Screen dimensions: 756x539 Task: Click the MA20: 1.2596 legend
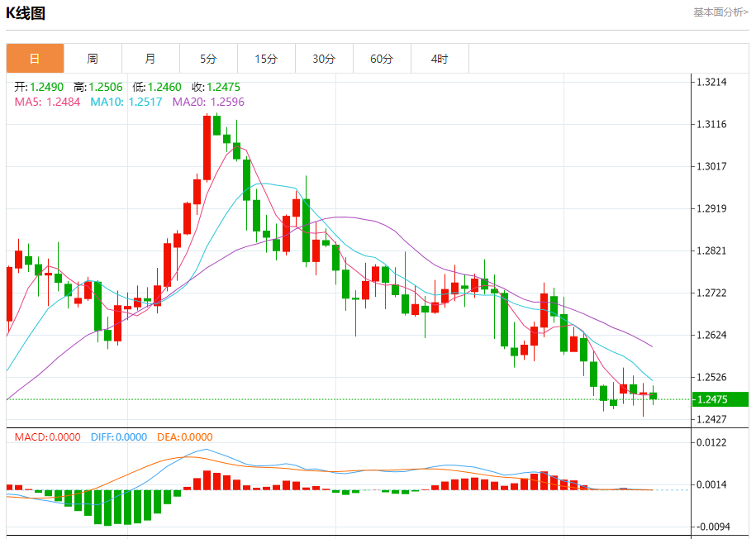click(x=208, y=102)
